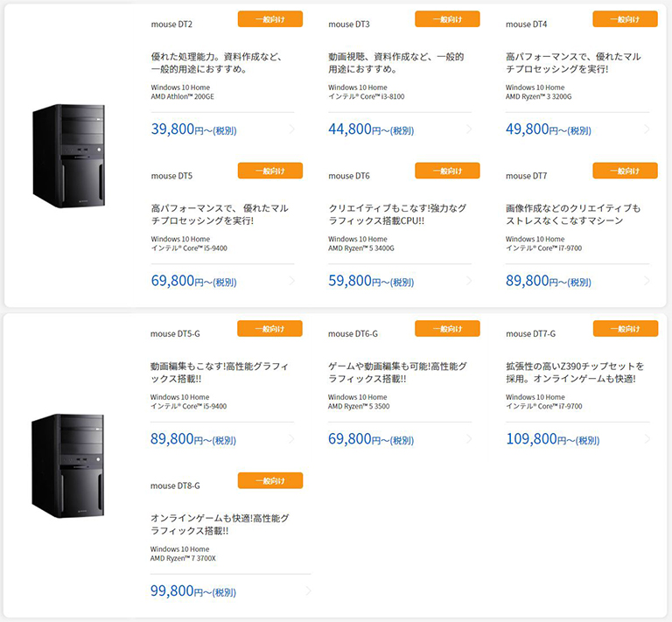Open the chevron arrow beside mouse DT3 price

pyautogui.click(x=469, y=129)
